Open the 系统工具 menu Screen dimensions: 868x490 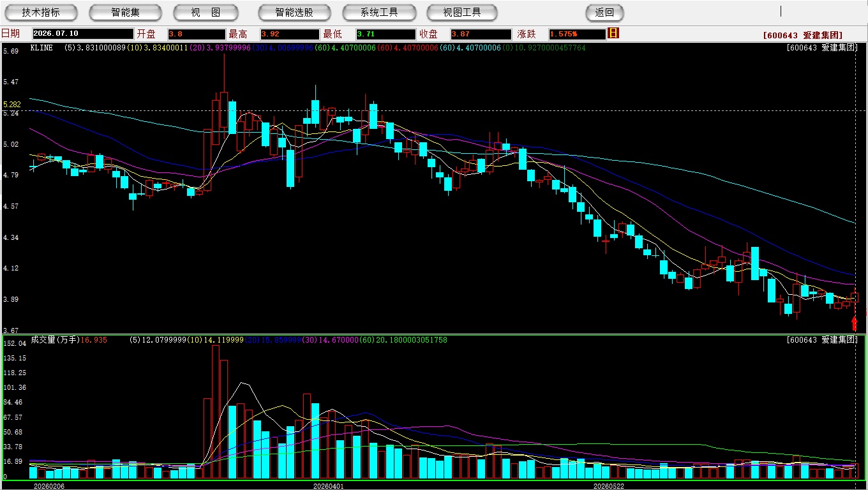coord(379,12)
